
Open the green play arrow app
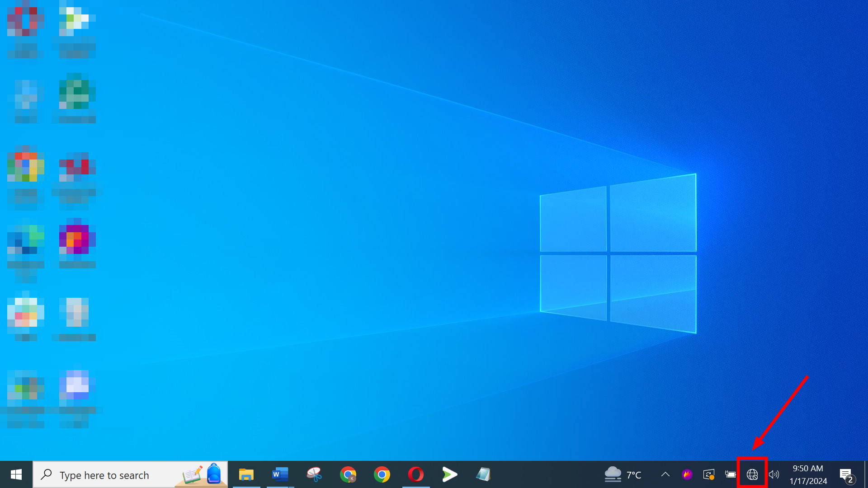click(450, 475)
